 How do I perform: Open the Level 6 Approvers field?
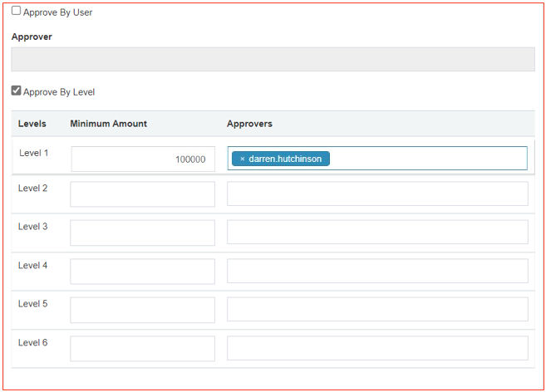(x=377, y=348)
